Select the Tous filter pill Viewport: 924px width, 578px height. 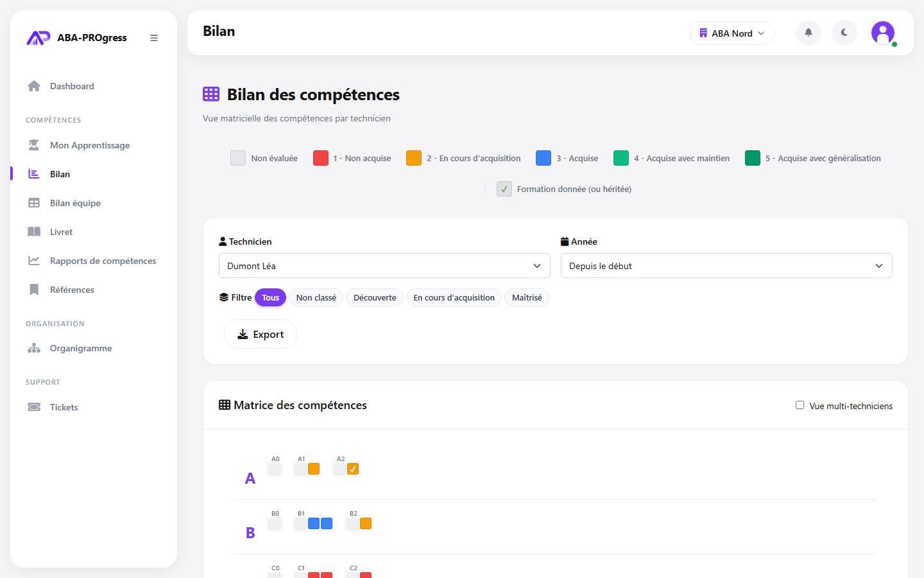(270, 297)
